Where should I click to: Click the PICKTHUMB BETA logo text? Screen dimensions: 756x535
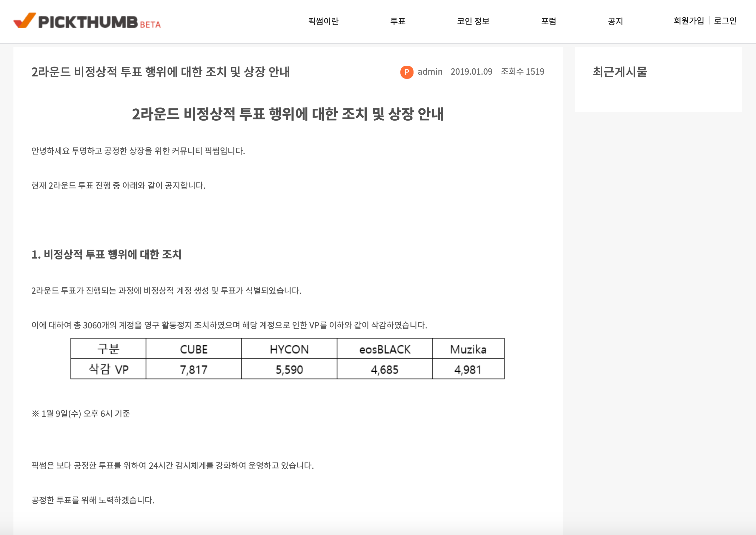click(99, 22)
